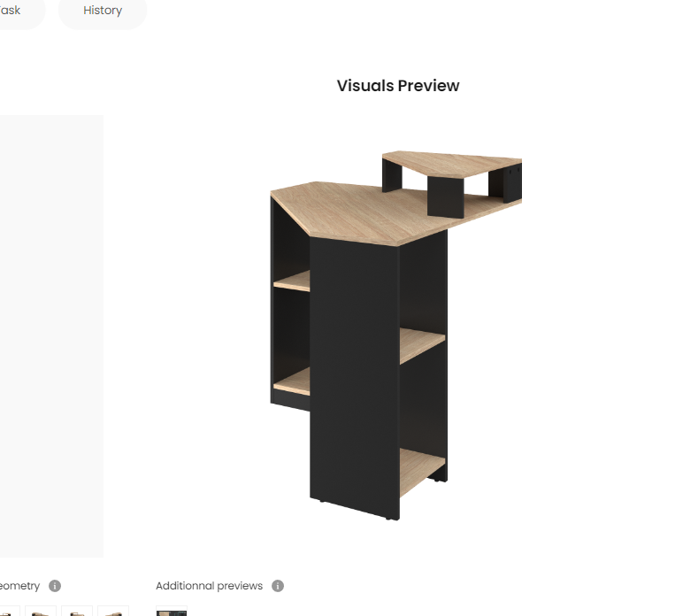Click the tall black front panel in preview
The width and height of the screenshot is (683, 616).
[x=354, y=374]
